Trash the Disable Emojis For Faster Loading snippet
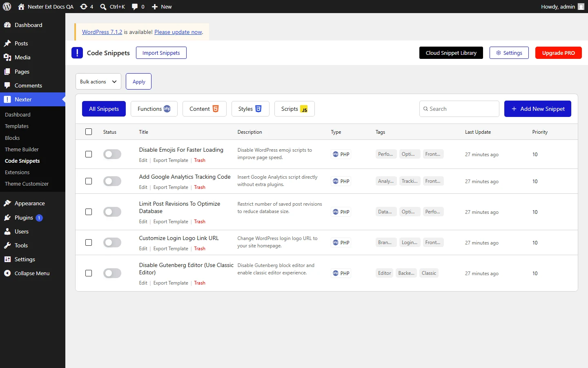 point(200,160)
